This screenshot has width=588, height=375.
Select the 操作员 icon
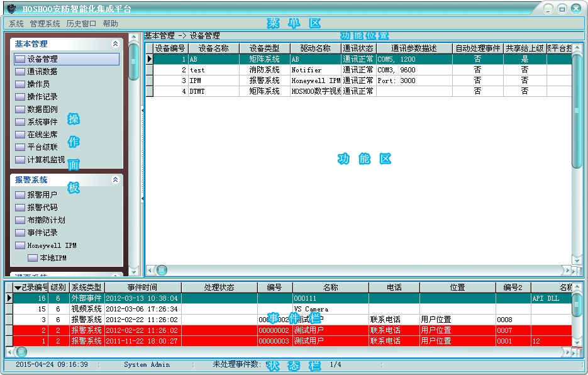[20, 84]
